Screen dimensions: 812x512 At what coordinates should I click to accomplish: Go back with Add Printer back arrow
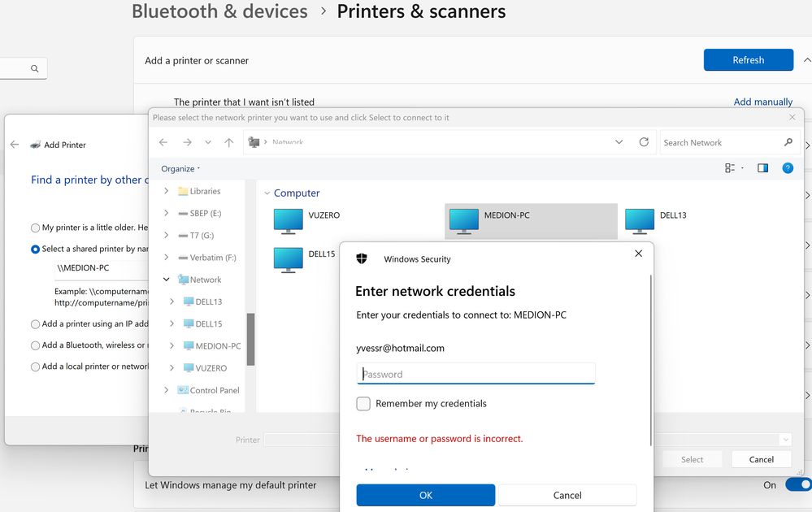[x=15, y=145]
